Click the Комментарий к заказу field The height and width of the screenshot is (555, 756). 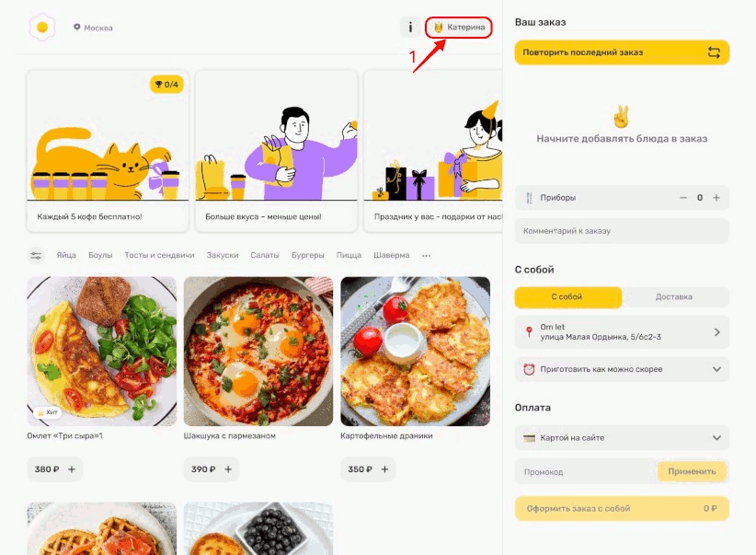tap(622, 231)
